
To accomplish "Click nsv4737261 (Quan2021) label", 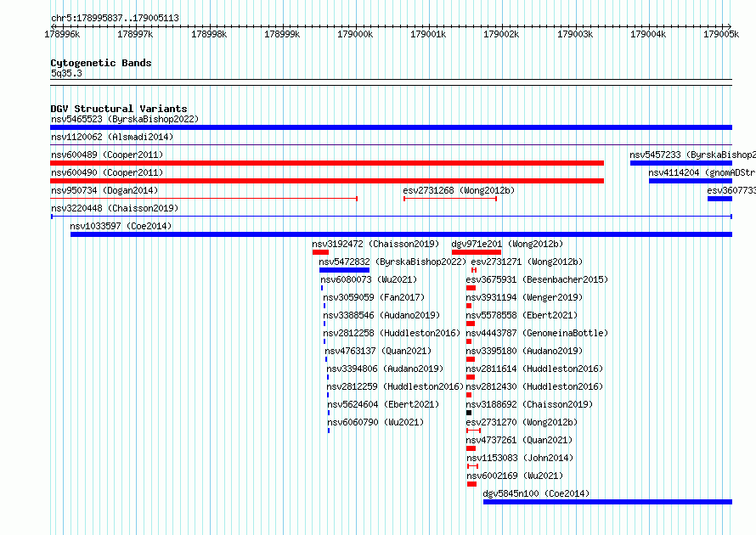I will pyautogui.click(x=519, y=440).
